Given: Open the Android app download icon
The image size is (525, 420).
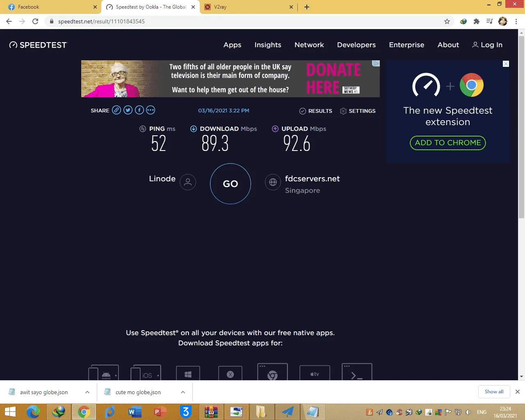Looking at the screenshot, I should (104, 372).
